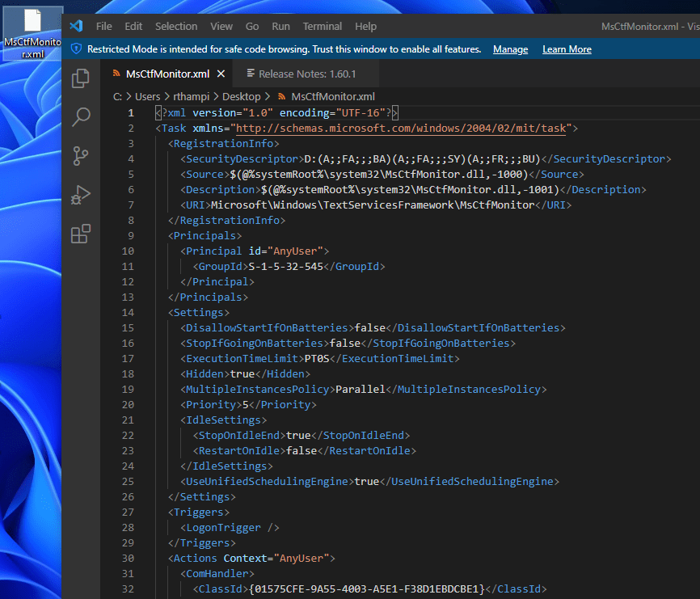Click the encoding "UTF-16" attribute value
The height and width of the screenshot is (599, 700).
coord(361,113)
